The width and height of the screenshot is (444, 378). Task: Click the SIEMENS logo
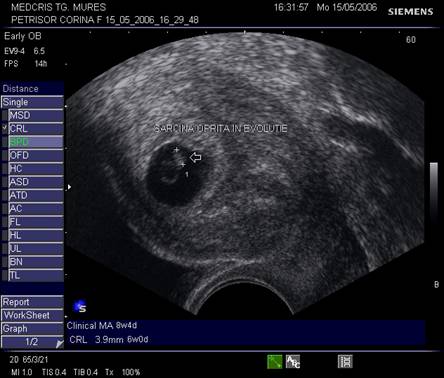pyautogui.click(x=410, y=12)
